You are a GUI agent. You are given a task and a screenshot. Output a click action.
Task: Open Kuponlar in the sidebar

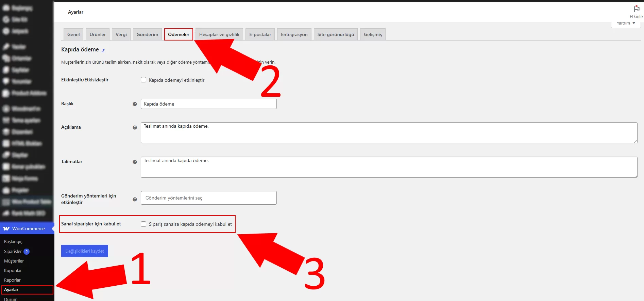point(13,271)
